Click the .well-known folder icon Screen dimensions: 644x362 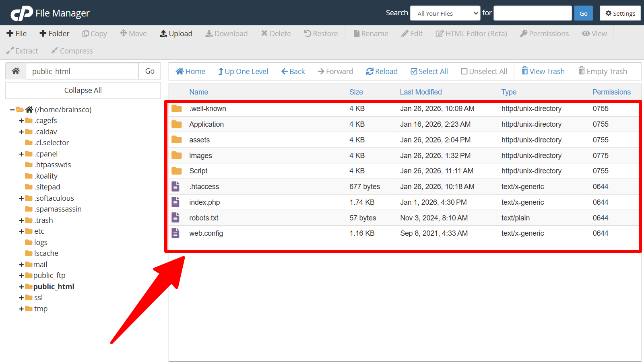click(177, 109)
